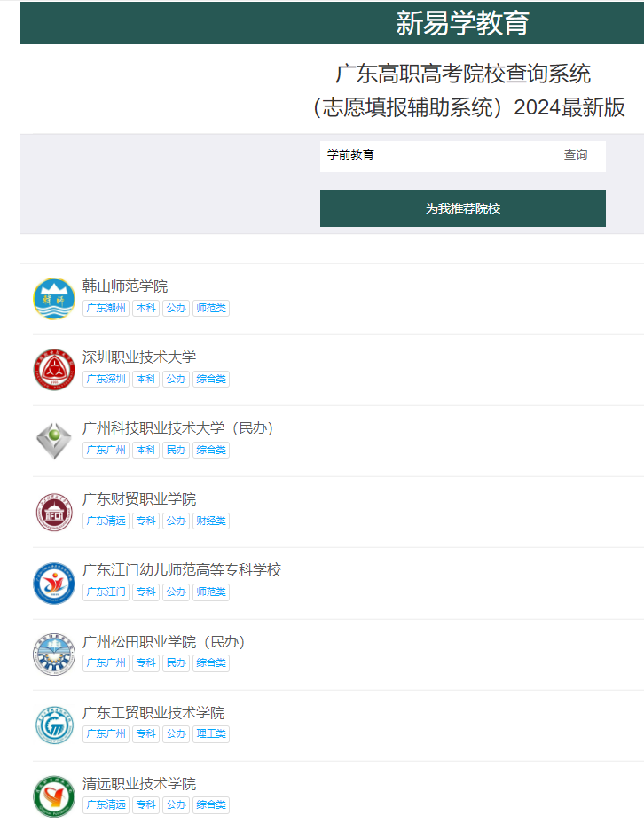Screen dimensions: 644x831
Task: Click the 综合类 tag under 广州松田职业学院
Action: click(x=211, y=663)
